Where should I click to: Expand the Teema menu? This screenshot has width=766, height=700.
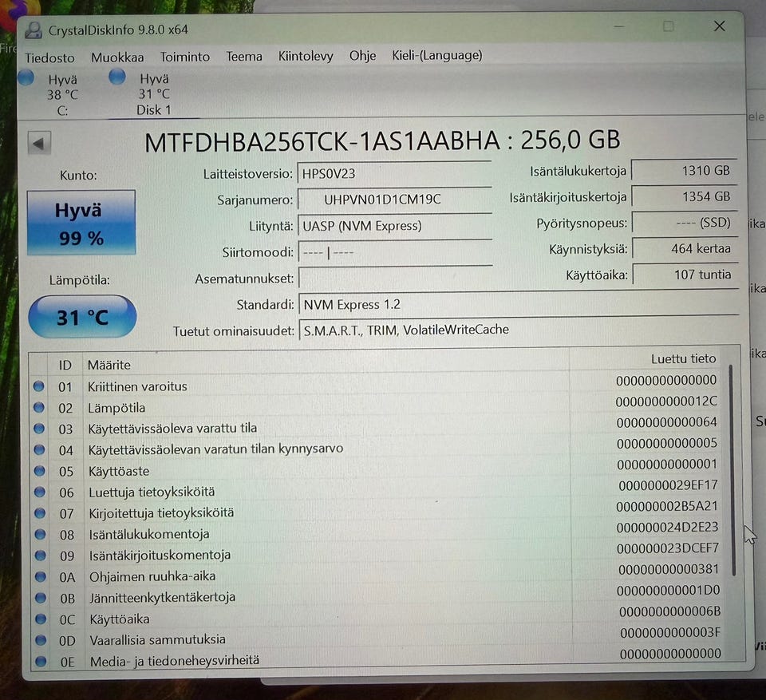tap(243, 57)
